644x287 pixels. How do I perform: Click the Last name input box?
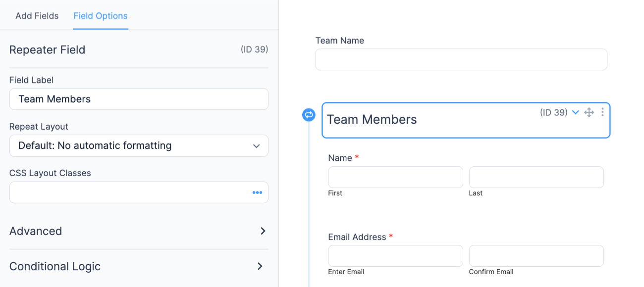pyautogui.click(x=537, y=177)
